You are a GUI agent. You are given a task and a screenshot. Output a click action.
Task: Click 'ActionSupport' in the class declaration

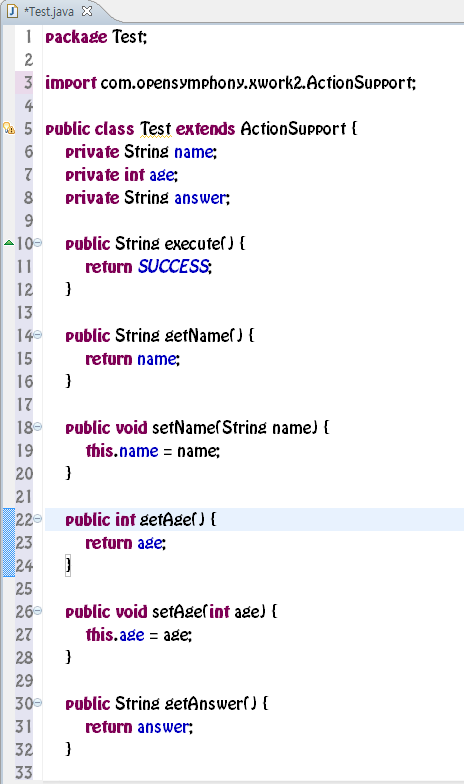(293, 129)
